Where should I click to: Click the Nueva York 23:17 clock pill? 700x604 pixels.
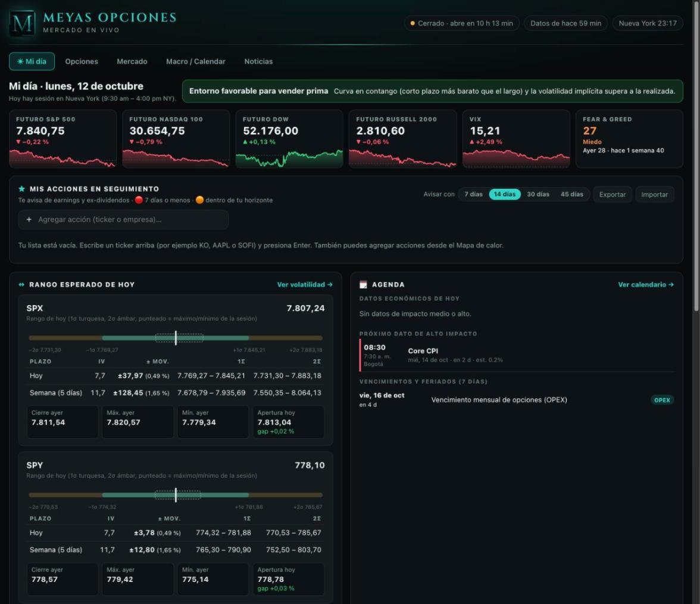click(x=648, y=23)
